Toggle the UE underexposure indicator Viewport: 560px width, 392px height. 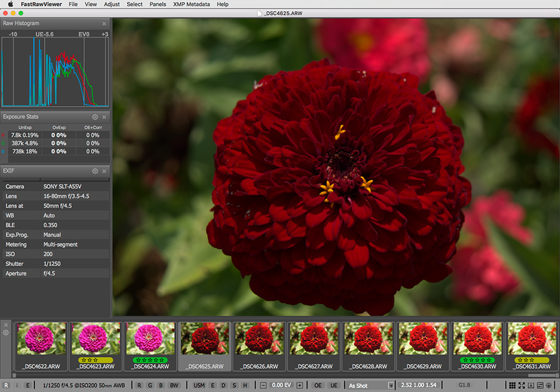pos(334,386)
